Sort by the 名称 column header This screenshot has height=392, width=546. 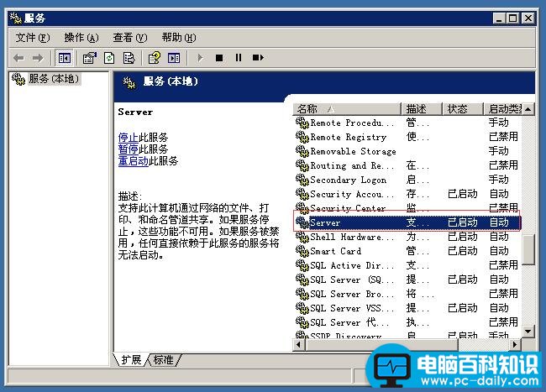point(347,109)
